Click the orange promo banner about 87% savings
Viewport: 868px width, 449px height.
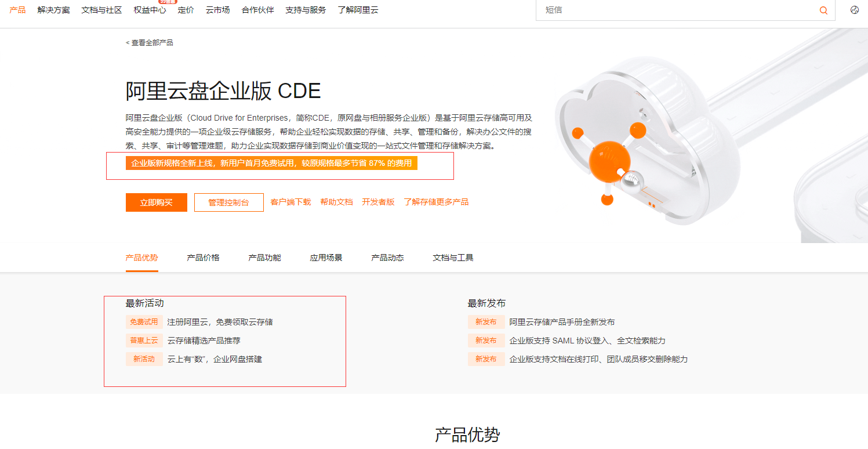[x=271, y=163]
